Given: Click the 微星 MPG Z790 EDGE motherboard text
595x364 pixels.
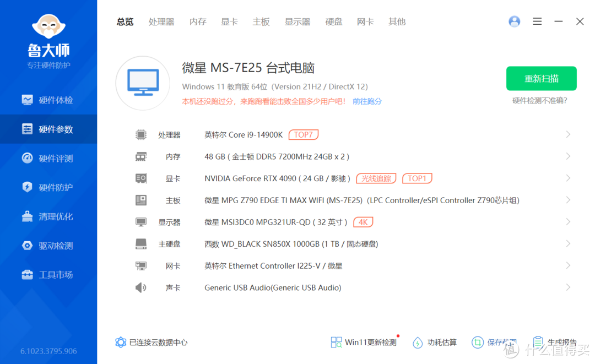Looking at the screenshot, I should pyautogui.click(x=362, y=200).
